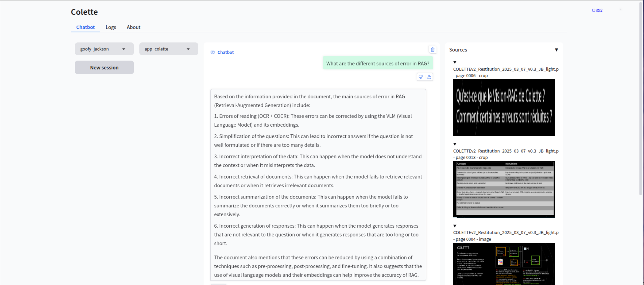Open the page 0013 table thumbnail

pyautogui.click(x=504, y=189)
